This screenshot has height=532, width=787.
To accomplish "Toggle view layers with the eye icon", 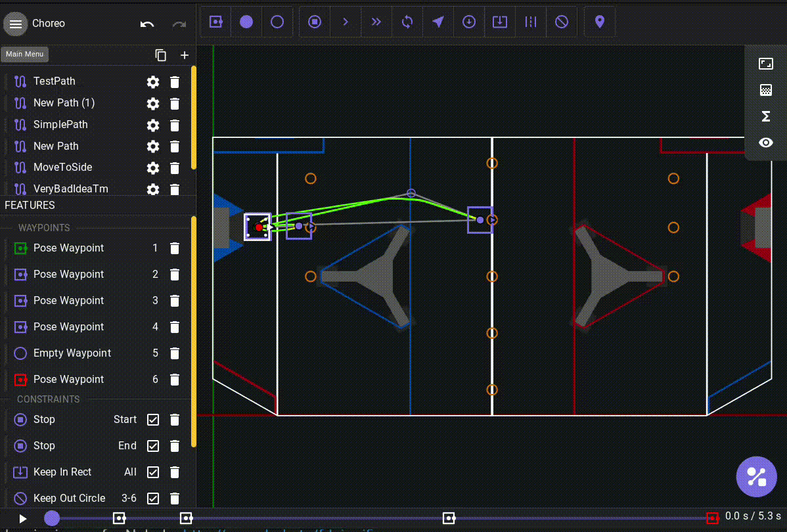I will (766, 143).
